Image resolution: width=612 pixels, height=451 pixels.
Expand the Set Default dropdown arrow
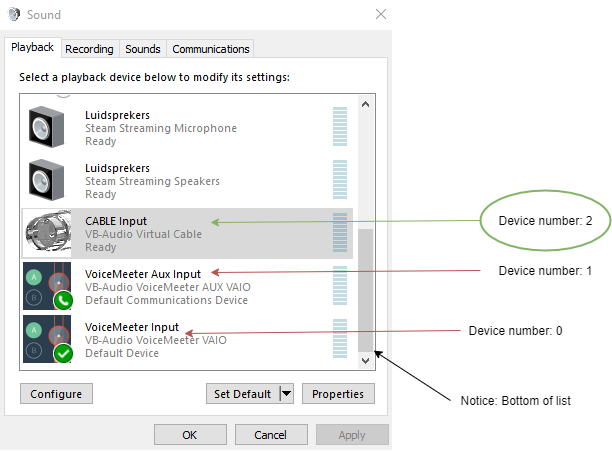point(287,394)
